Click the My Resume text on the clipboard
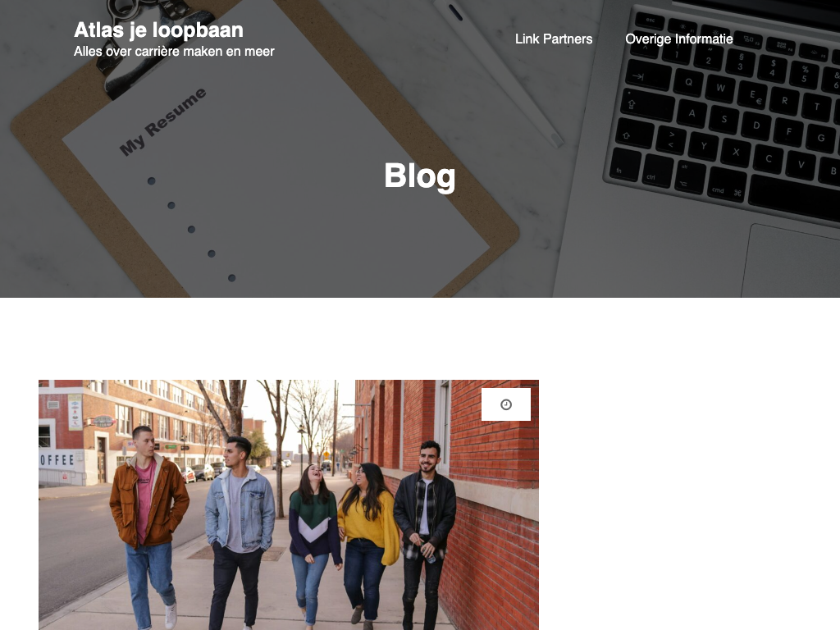 [162, 121]
